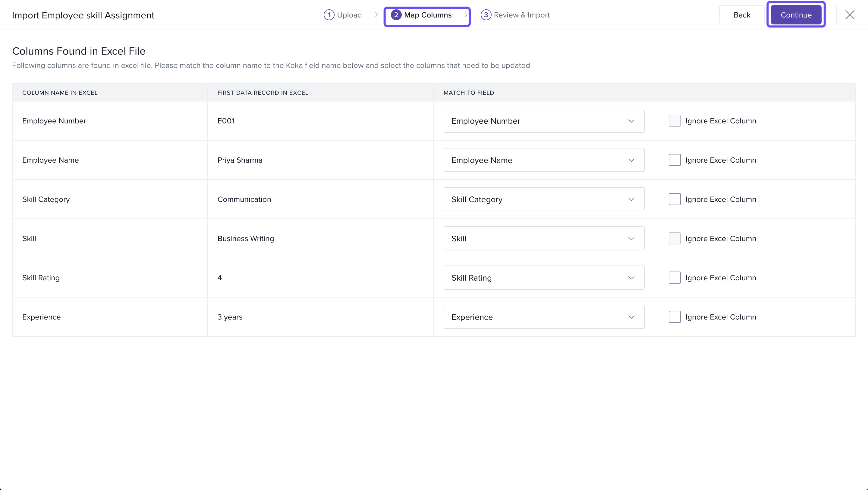Close the import dialog with X icon
868x490 pixels.
pos(850,15)
